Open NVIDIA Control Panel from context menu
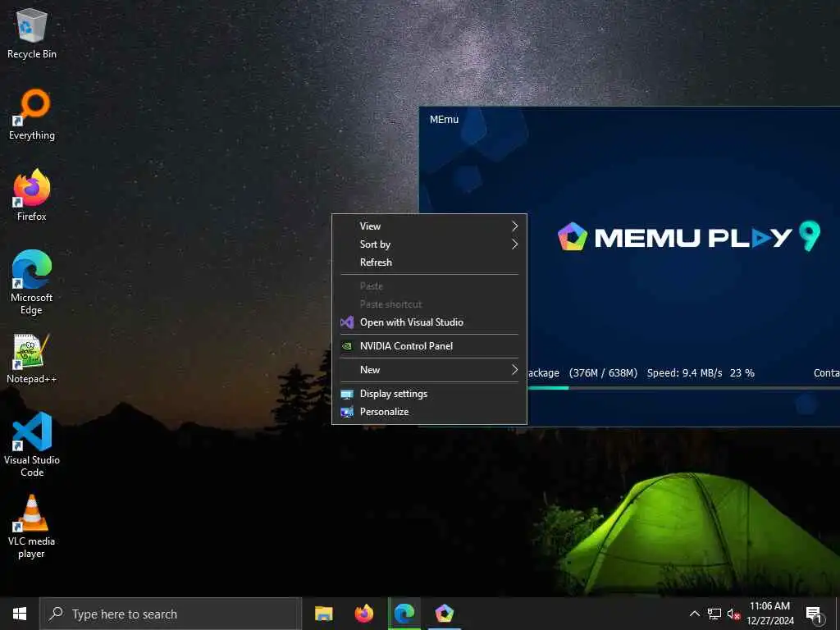This screenshot has height=630, width=840. tap(429, 346)
